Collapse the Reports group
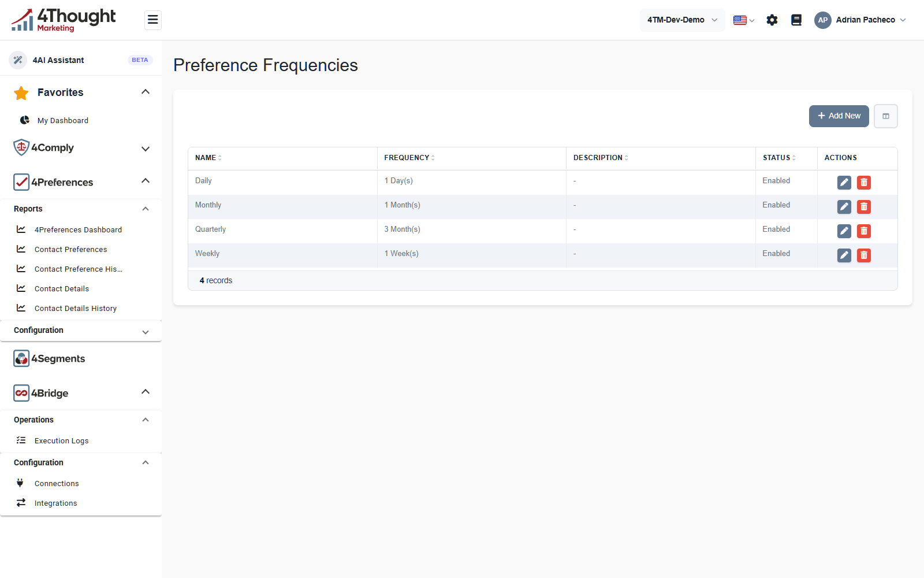The width and height of the screenshot is (924, 578). [x=146, y=209]
